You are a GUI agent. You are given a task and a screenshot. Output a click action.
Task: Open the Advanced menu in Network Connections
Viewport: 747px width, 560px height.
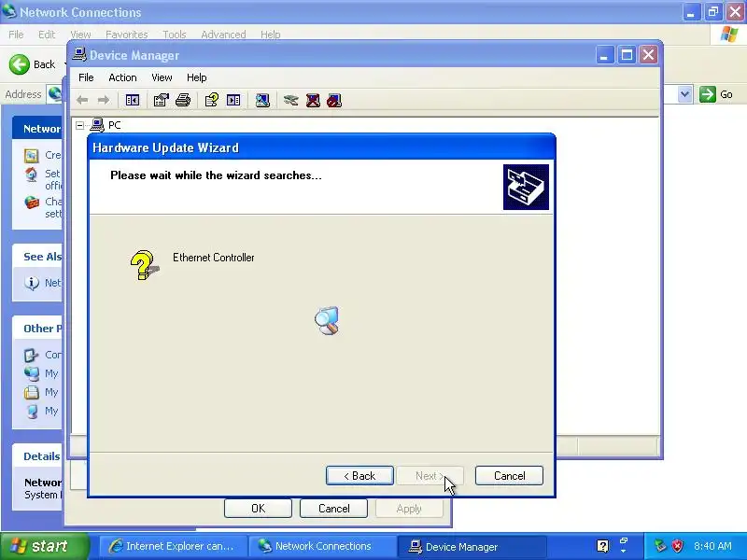[x=223, y=35]
